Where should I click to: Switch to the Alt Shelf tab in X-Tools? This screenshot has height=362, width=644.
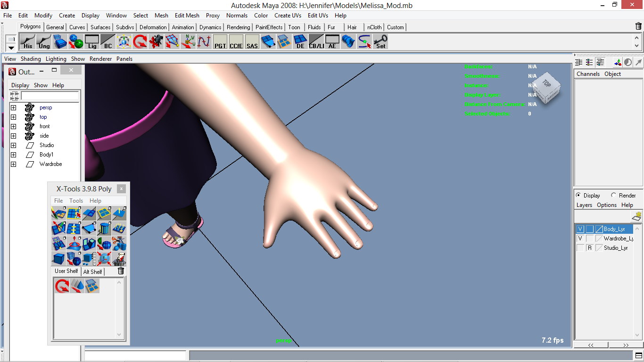tap(93, 271)
